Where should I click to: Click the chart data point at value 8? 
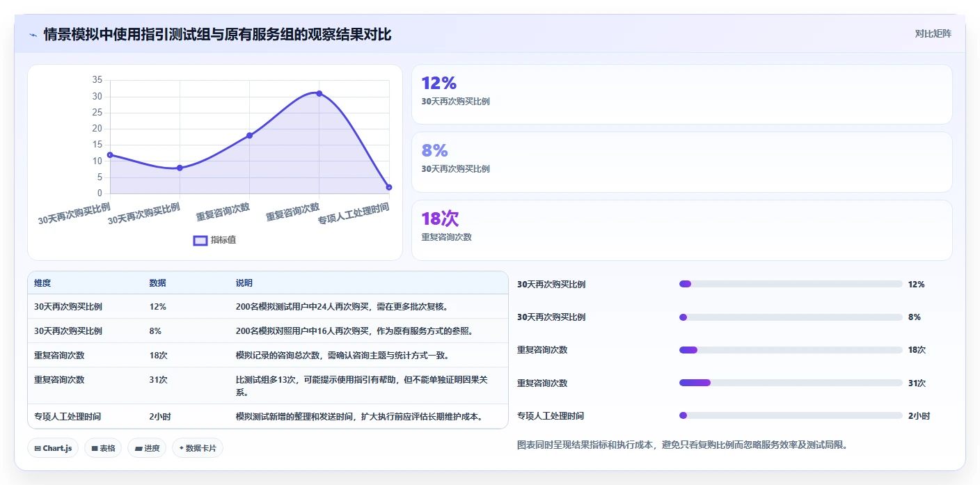[x=180, y=168]
